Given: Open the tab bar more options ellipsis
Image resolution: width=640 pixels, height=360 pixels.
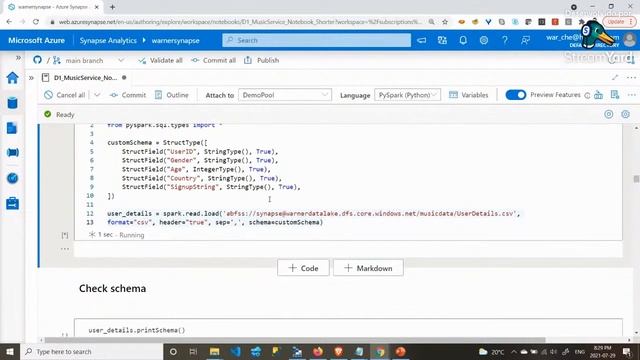Looking at the screenshot, I should click(631, 77).
